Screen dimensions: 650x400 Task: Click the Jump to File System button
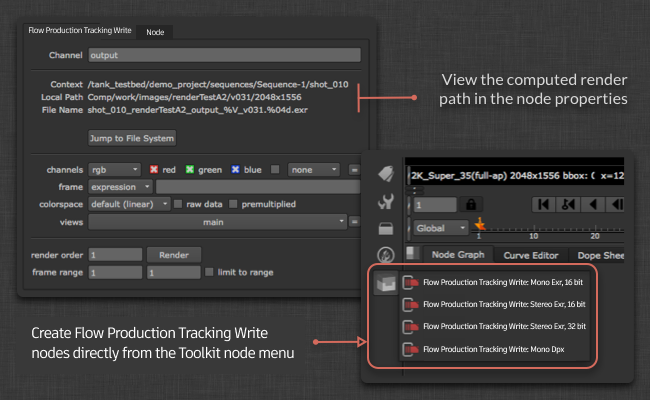(132, 138)
